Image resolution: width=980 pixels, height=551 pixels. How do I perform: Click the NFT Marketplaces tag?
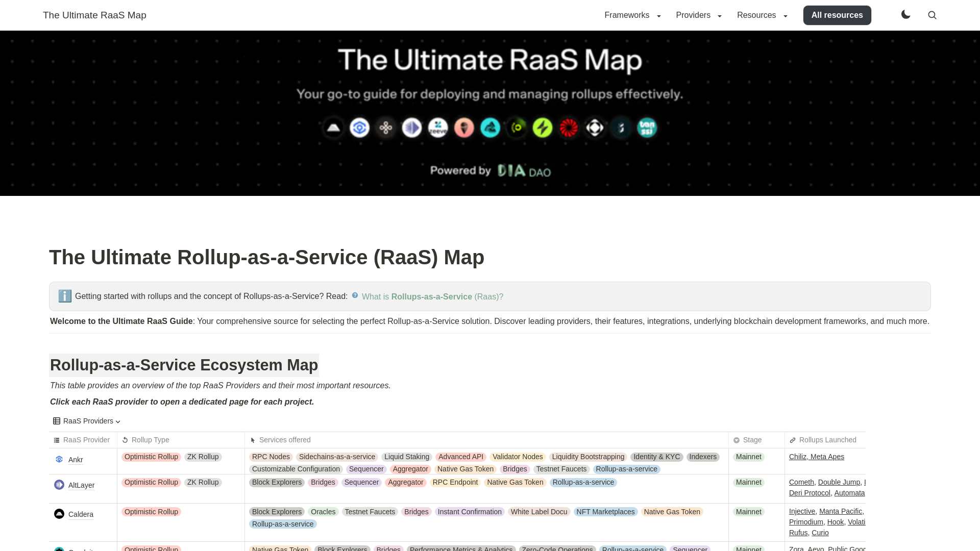click(605, 512)
